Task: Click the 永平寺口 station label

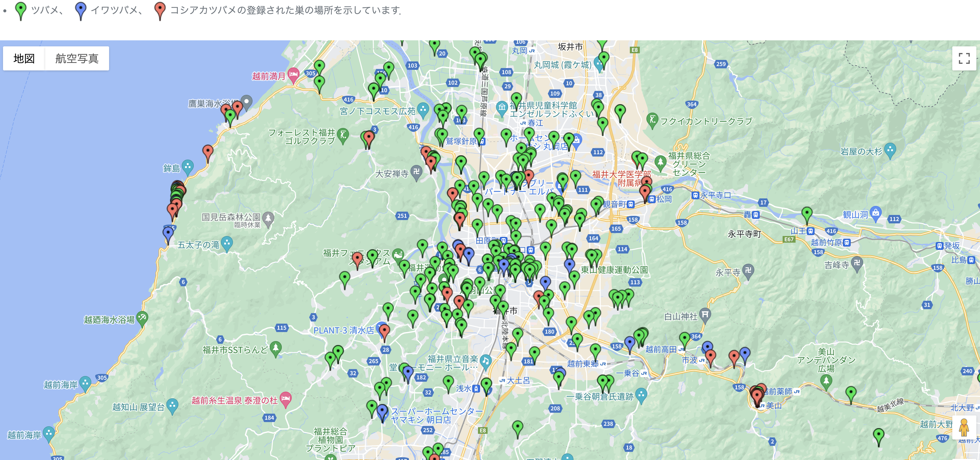Action: (x=716, y=195)
